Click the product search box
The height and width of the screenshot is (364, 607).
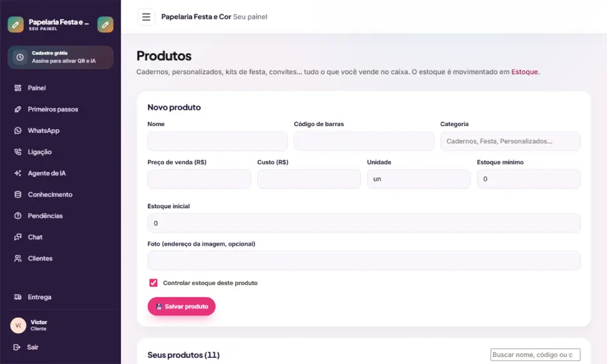coord(535,355)
